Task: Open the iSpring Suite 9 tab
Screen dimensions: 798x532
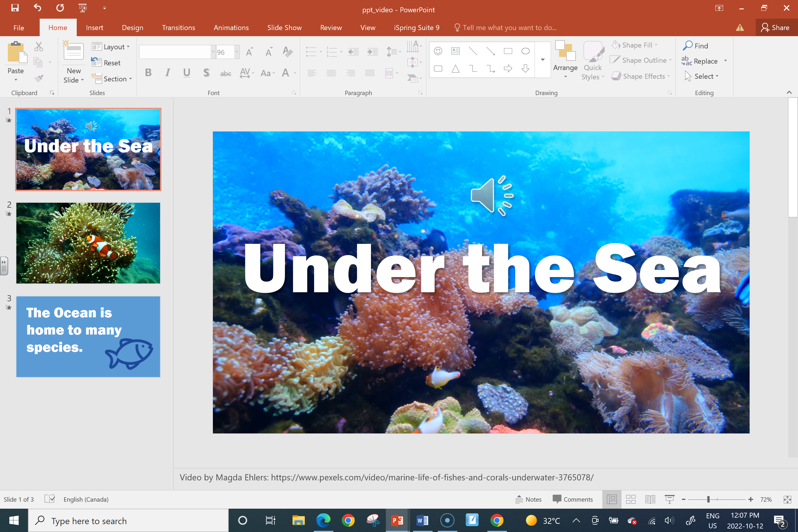Action: pos(416,27)
